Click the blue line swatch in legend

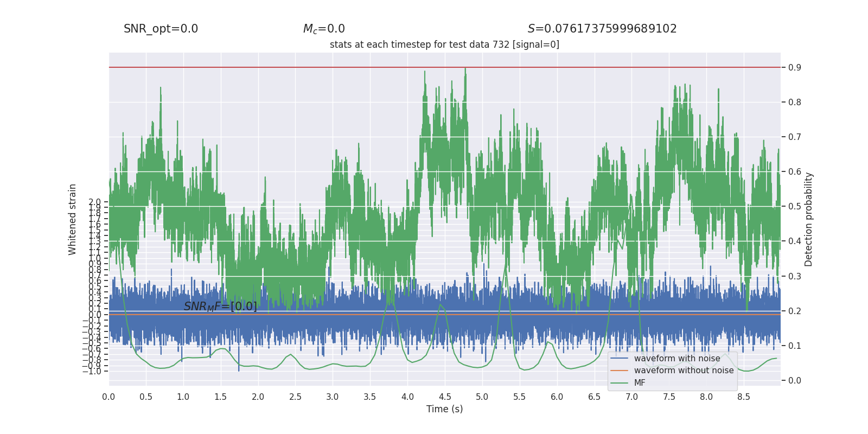point(619,359)
